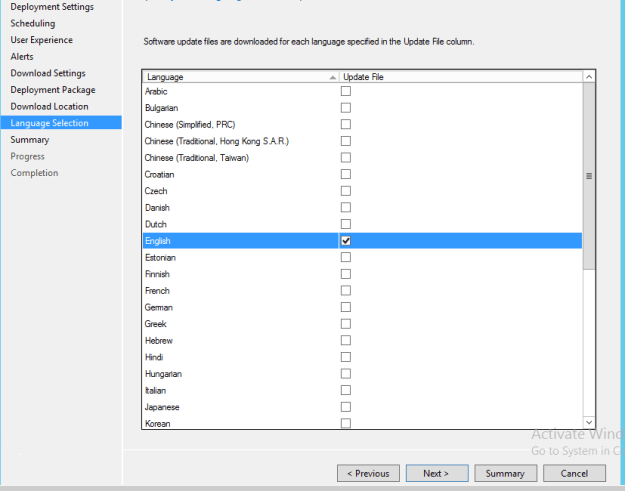The height and width of the screenshot is (491, 625).
Task: Click the scroll down arrow of language list
Action: 589,422
